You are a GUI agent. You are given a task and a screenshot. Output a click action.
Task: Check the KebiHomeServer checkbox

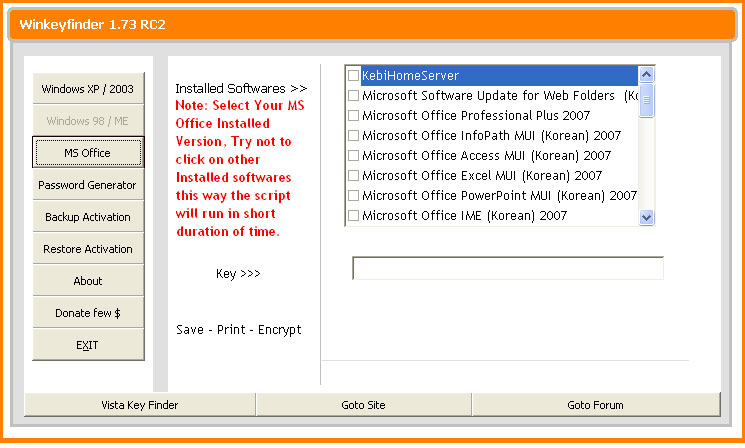[x=353, y=76]
